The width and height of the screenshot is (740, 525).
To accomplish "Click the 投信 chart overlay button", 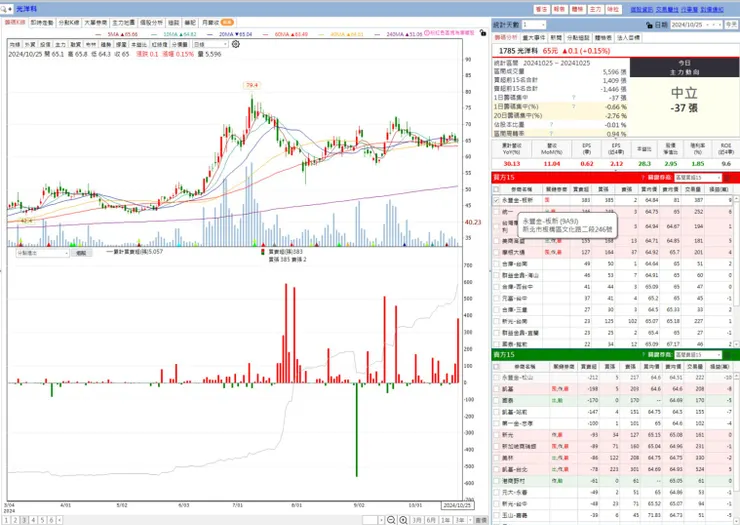I will click(x=45, y=44).
